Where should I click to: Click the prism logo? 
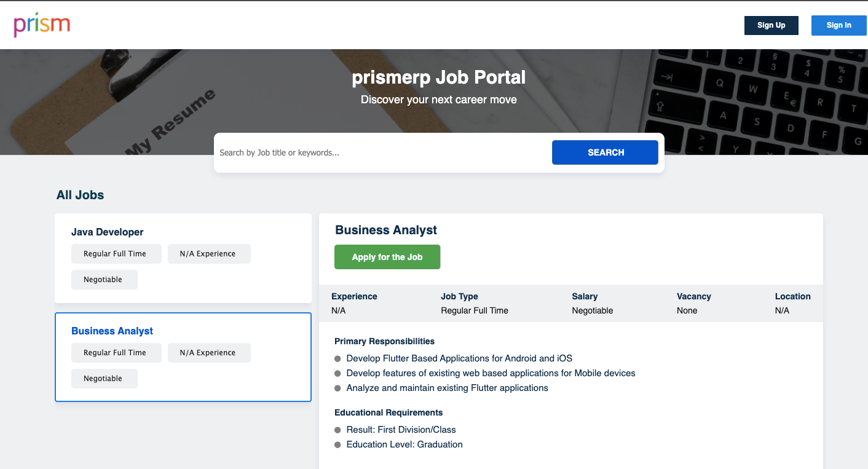coord(41,25)
